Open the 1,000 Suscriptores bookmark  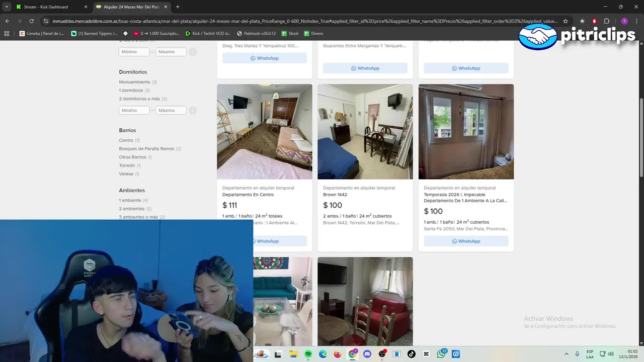156,33
